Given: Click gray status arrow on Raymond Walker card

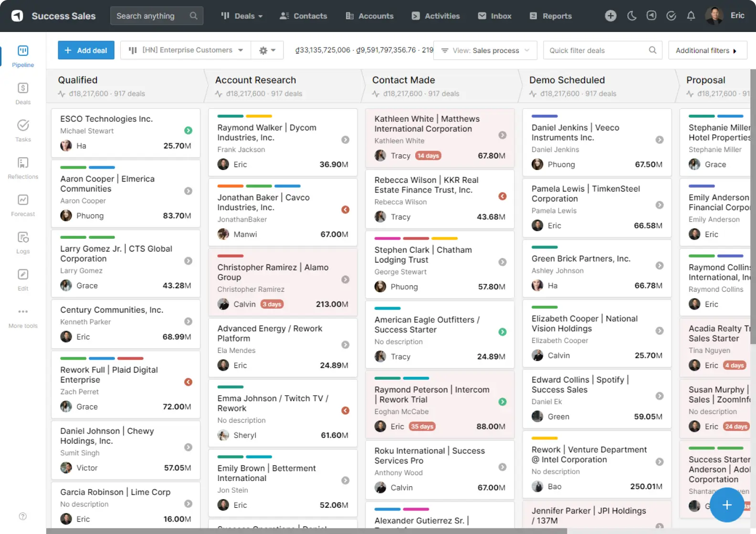Looking at the screenshot, I should (345, 140).
